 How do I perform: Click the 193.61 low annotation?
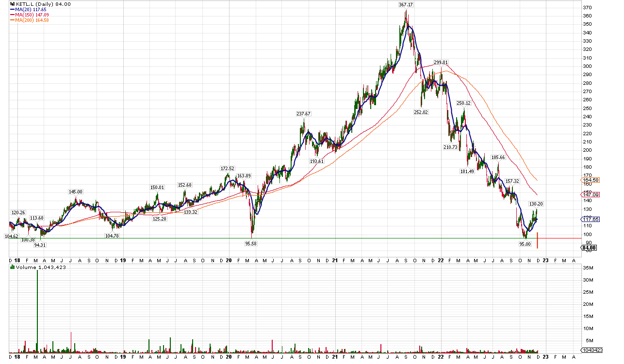[x=317, y=161]
